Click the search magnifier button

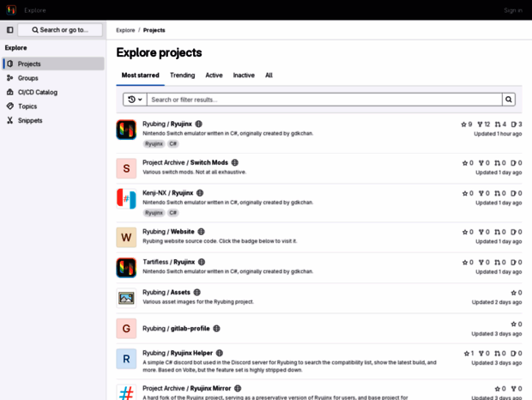pos(508,100)
